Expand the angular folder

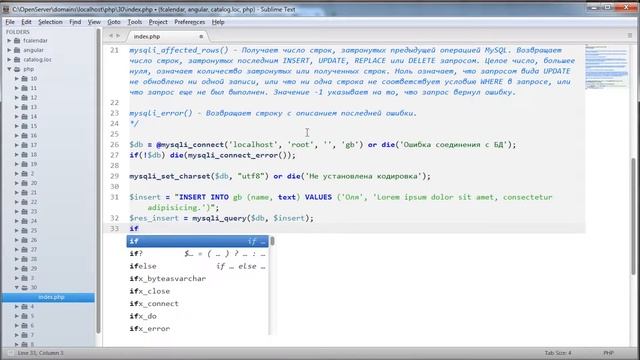coord(9,50)
